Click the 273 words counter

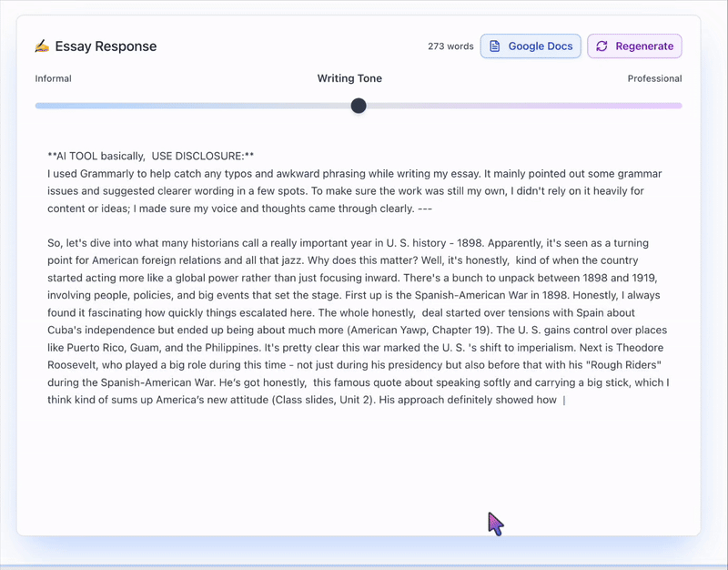[x=450, y=46]
